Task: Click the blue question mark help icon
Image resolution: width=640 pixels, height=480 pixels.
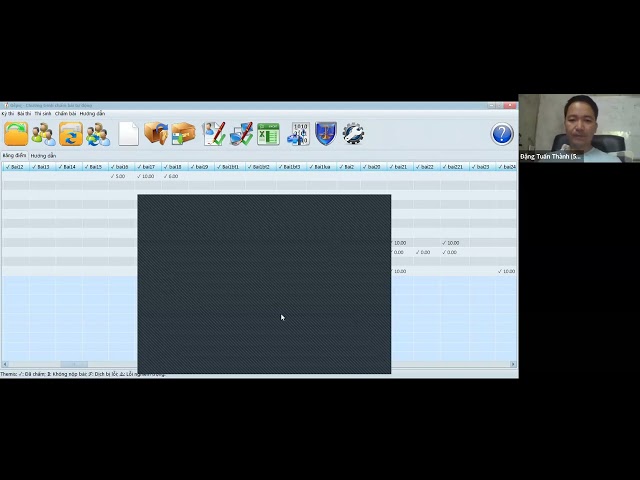Action: pos(502,134)
